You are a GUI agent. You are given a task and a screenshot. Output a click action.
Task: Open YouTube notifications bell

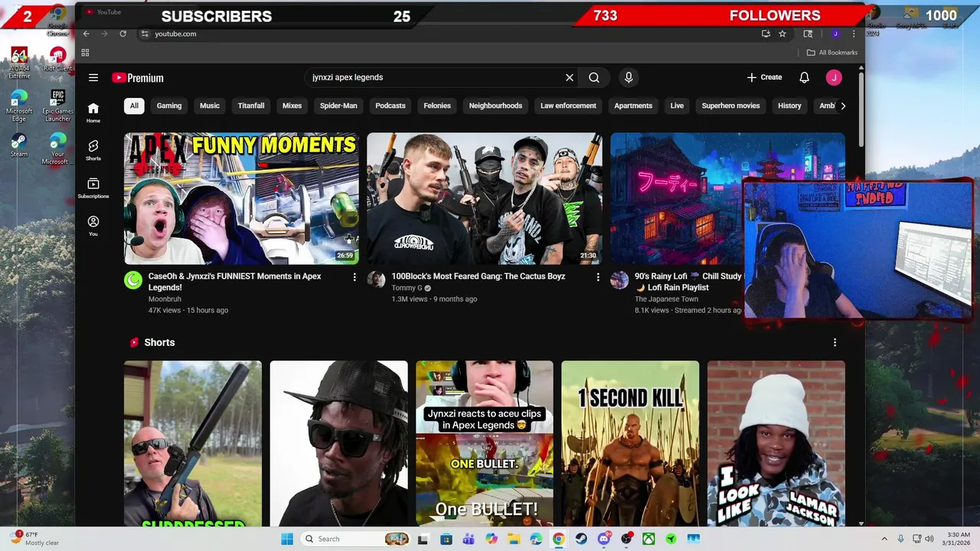pyautogui.click(x=805, y=77)
